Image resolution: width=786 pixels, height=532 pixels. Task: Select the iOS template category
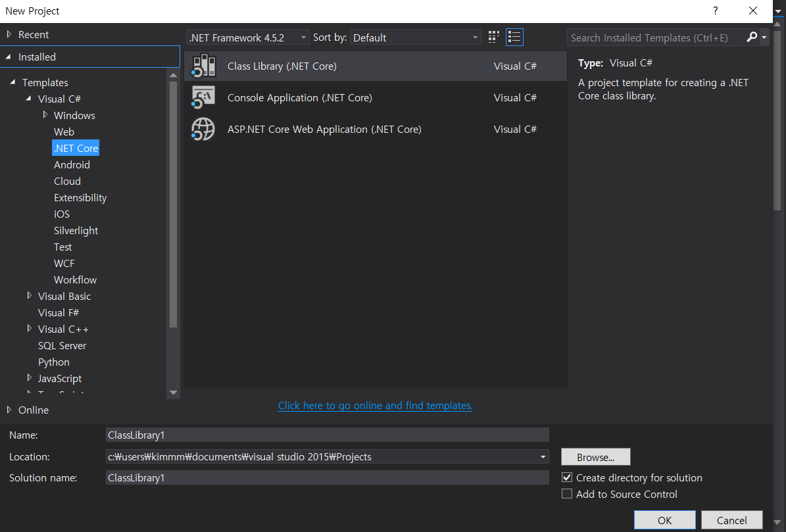(62, 214)
